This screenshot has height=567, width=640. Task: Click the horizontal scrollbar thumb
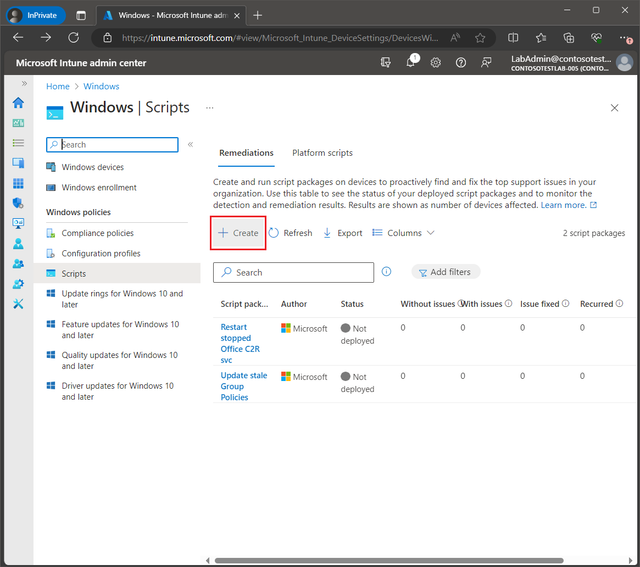point(389,560)
